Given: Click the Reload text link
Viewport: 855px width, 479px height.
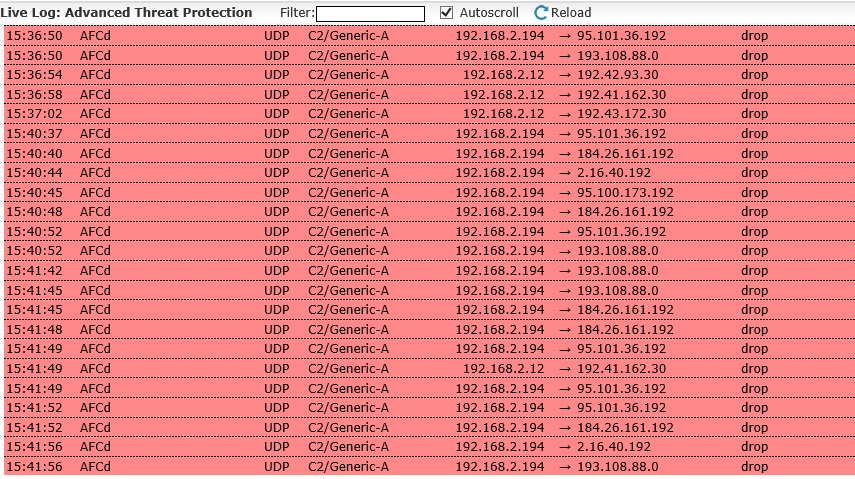Looking at the screenshot, I should click(x=570, y=13).
